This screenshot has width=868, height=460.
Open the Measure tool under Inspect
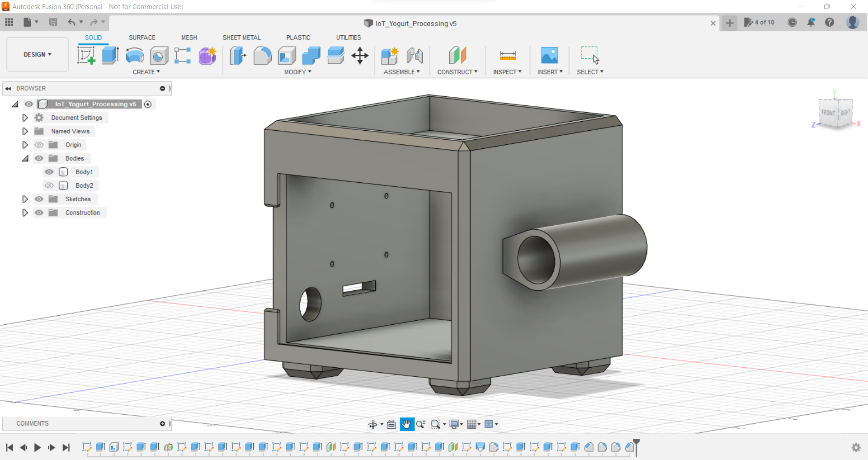[507, 55]
